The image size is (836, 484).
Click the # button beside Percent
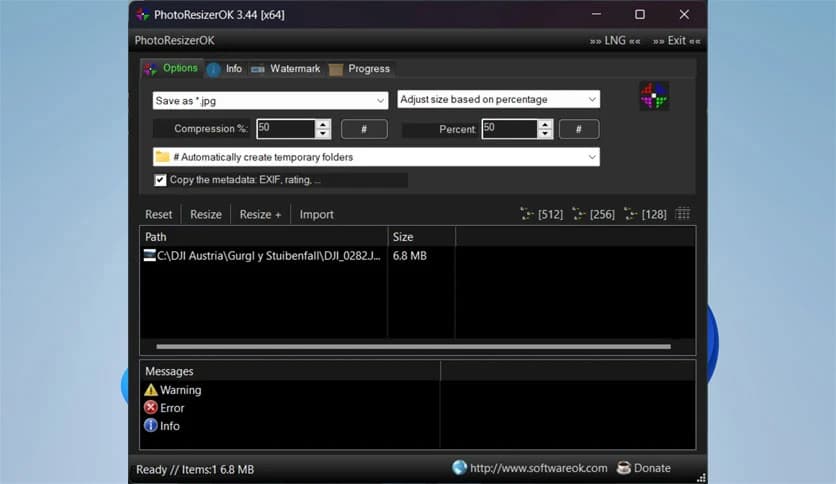(x=579, y=129)
